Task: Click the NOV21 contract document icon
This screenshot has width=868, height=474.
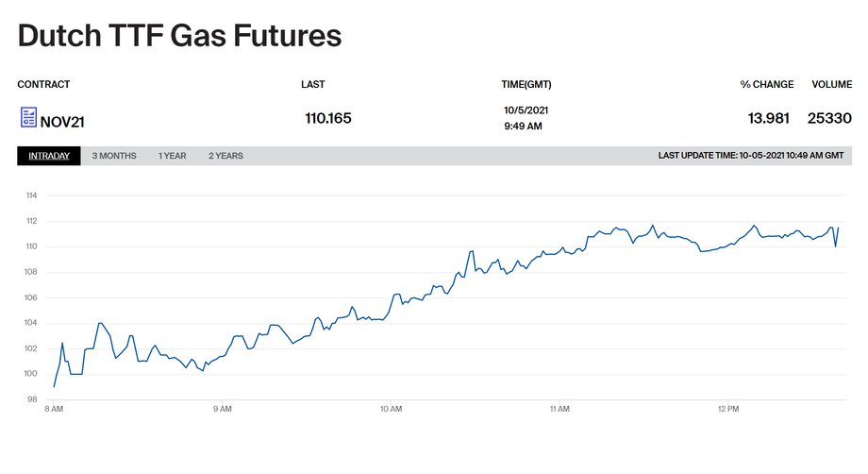Action: [29, 117]
